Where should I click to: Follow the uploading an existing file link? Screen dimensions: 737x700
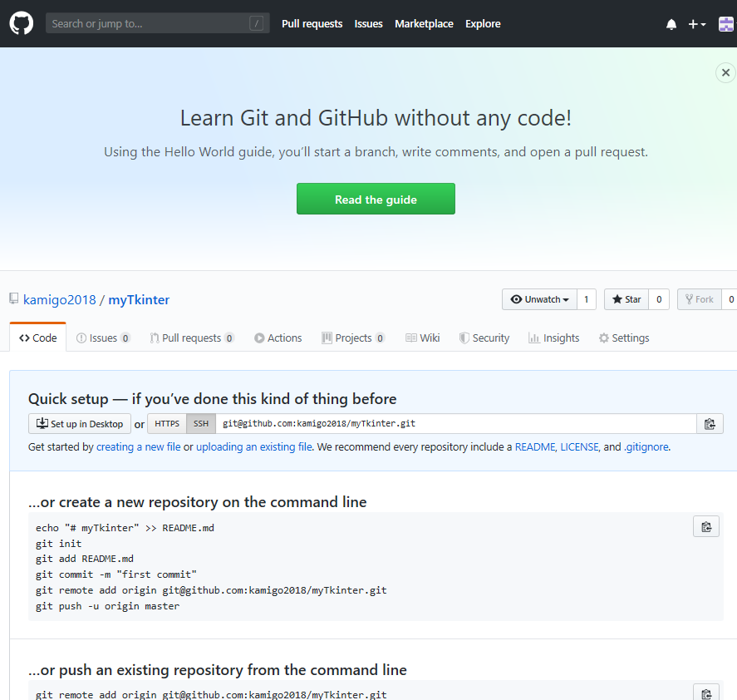253,446
